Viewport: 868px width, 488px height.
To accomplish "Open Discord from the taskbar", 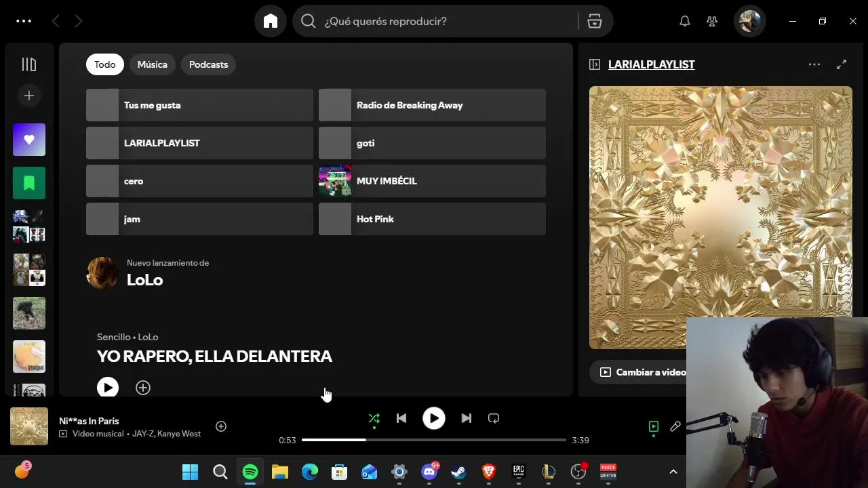I will point(429,472).
